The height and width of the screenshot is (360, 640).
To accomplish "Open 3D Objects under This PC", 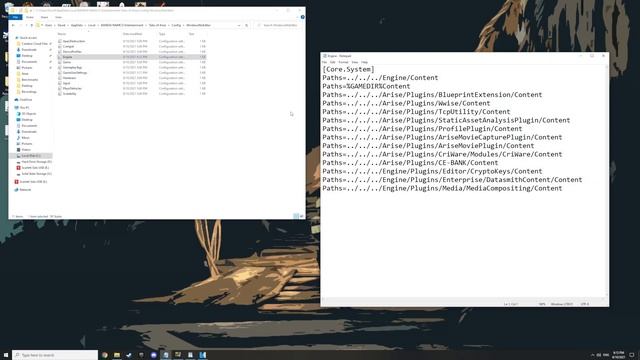I will pyautogui.click(x=29, y=113).
